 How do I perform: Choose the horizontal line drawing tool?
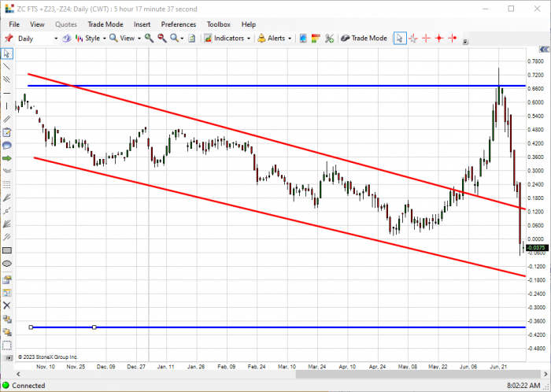click(x=6, y=93)
